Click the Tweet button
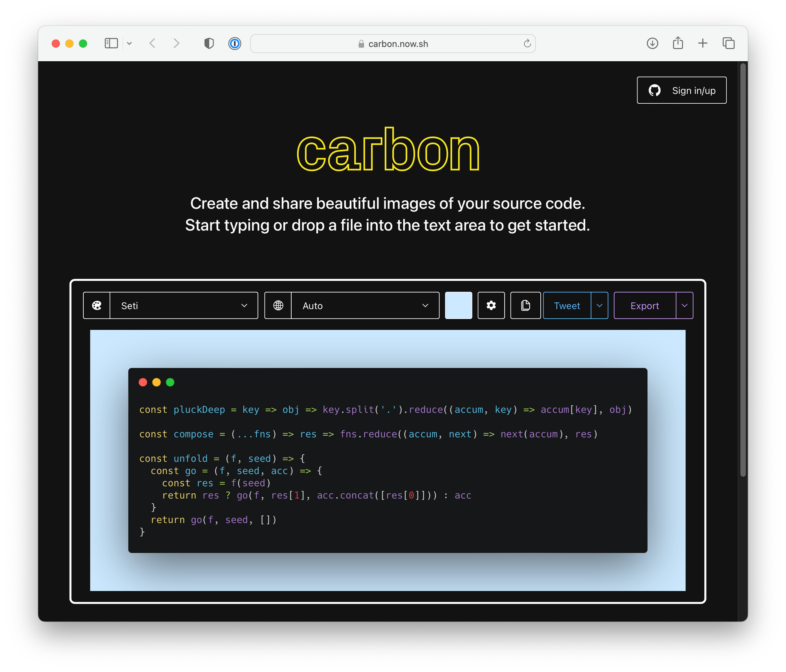 click(567, 306)
